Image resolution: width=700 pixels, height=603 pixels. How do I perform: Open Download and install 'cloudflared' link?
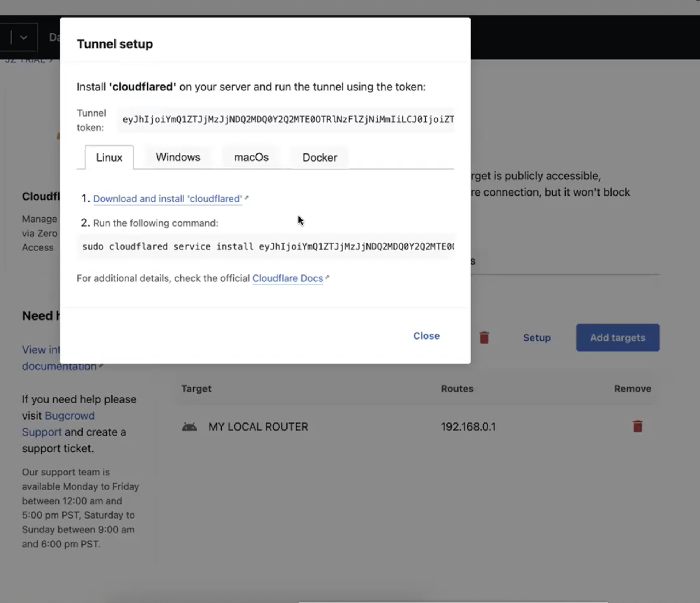[167, 198]
